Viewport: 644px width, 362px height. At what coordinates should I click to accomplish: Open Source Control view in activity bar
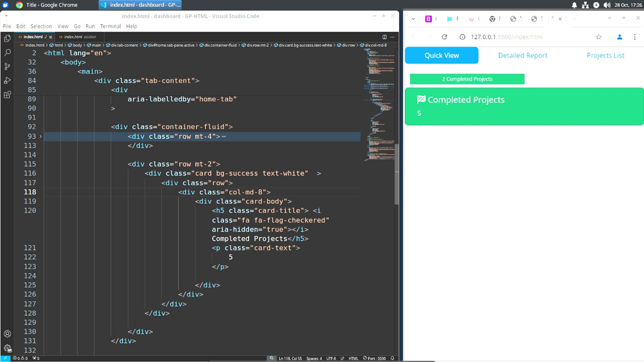7,66
